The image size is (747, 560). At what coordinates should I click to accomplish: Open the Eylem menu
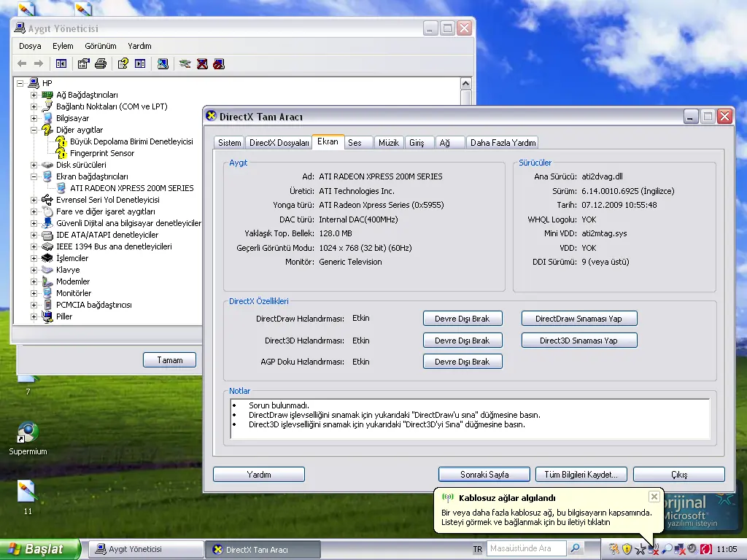[x=63, y=46]
